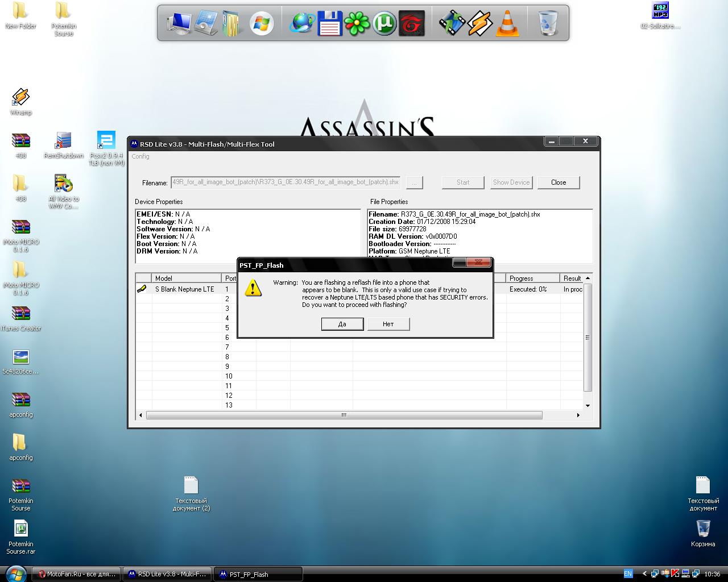Launch ICQ green flower dock icon
This screenshot has width=728, height=582.
(x=357, y=23)
